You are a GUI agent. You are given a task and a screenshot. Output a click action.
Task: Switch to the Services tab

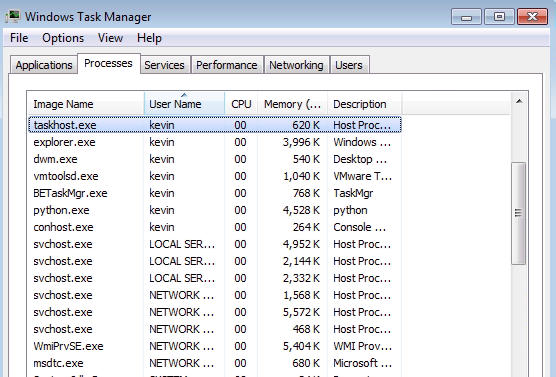coord(164,65)
